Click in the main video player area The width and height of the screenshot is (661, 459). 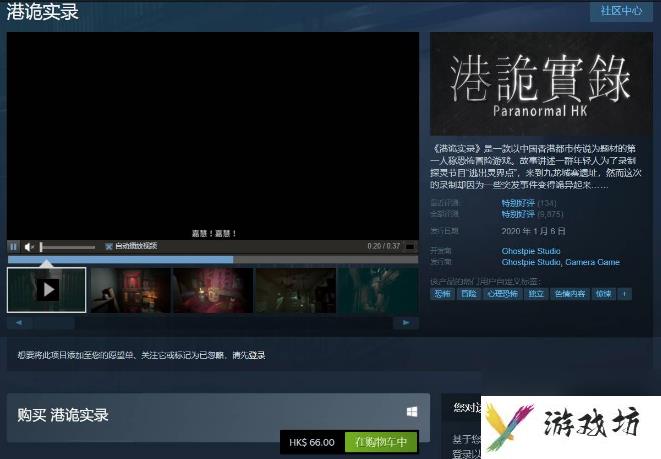click(x=213, y=136)
